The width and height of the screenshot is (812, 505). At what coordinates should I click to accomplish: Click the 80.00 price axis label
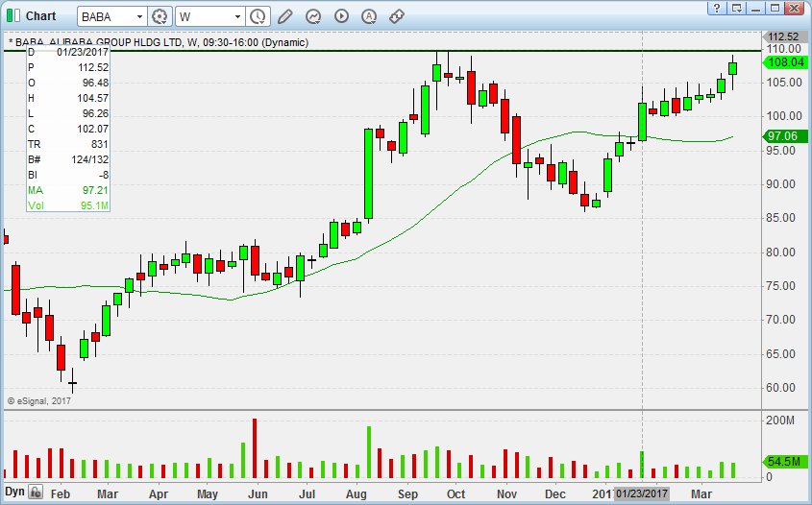(x=780, y=252)
